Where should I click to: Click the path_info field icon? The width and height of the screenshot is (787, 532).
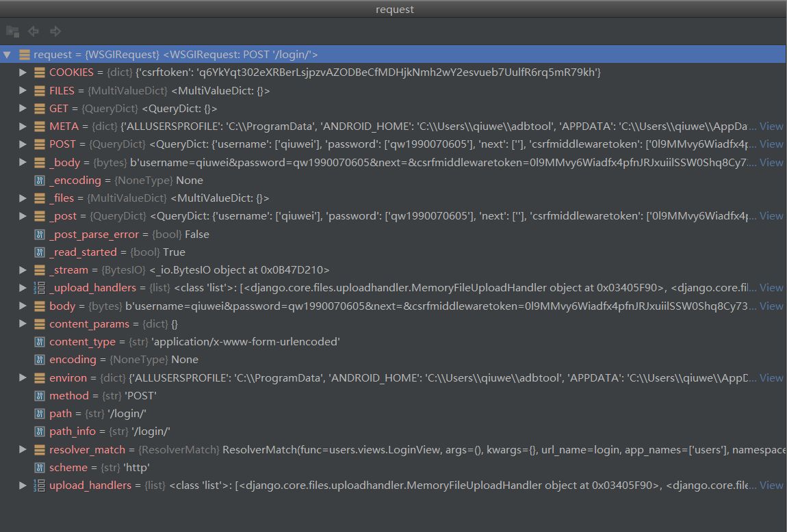pos(40,431)
